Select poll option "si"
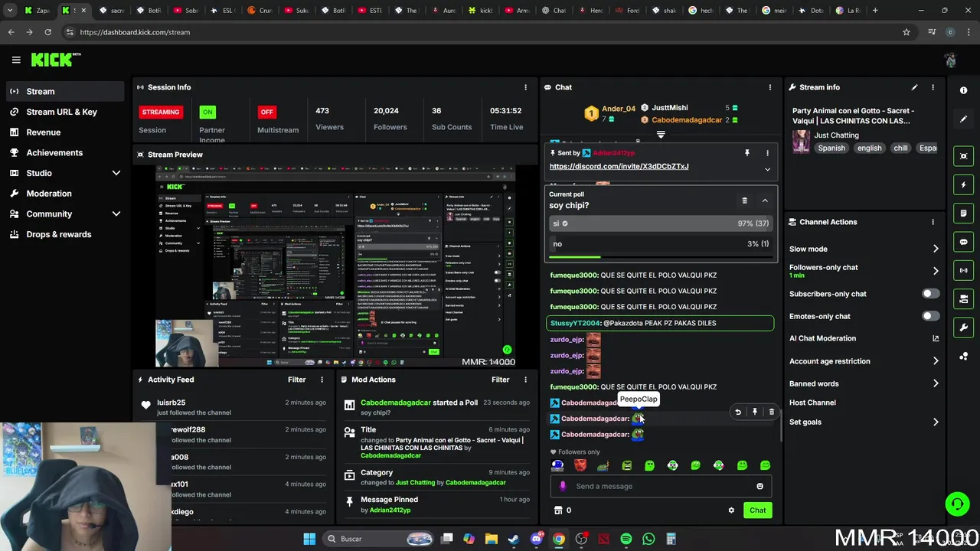Image resolution: width=980 pixels, height=551 pixels. click(661, 223)
